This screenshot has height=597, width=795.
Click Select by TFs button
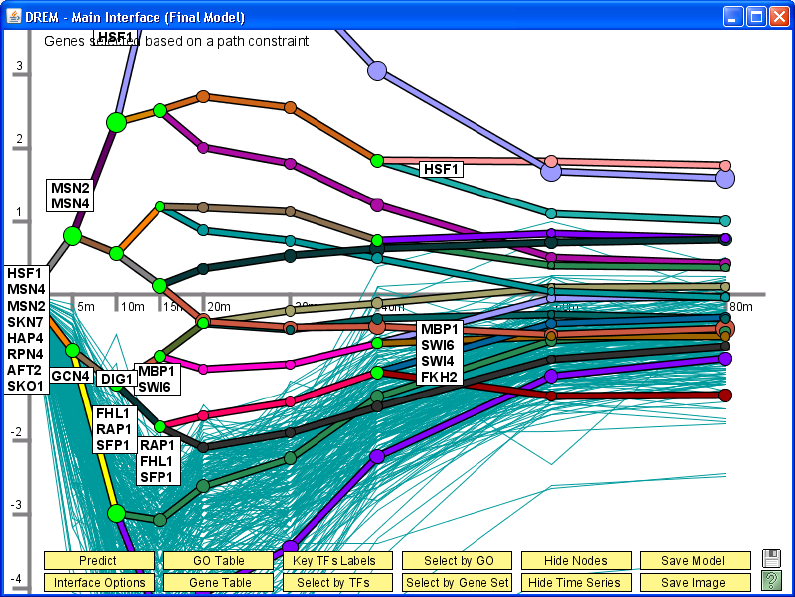coord(338,582)
